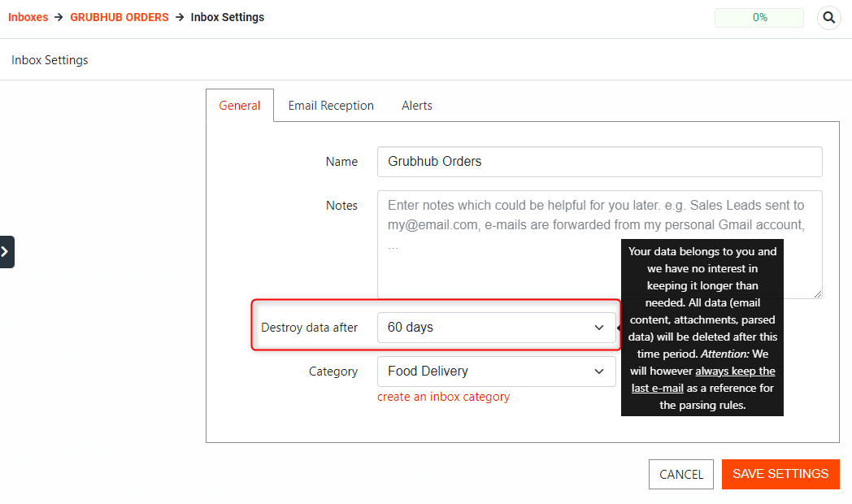Open the Alerts tab
This screenshot has width=852, height=504.
(417, 106)
